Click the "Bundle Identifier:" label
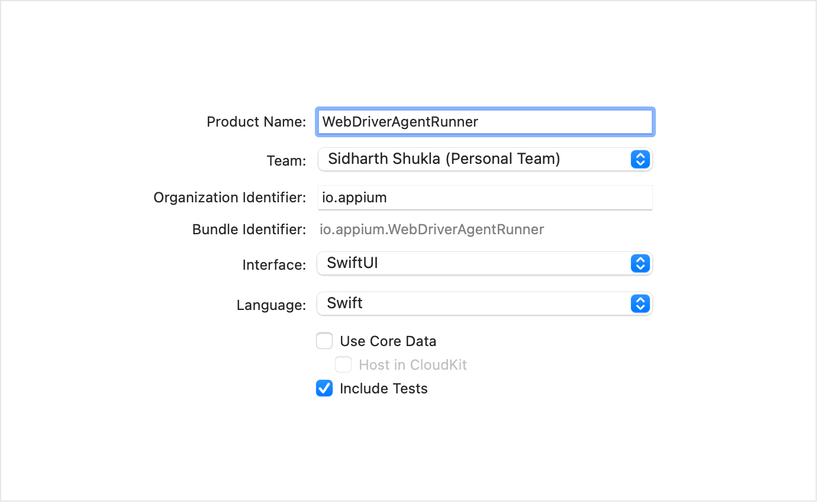818x504 pixels. (x=249, y=230)
